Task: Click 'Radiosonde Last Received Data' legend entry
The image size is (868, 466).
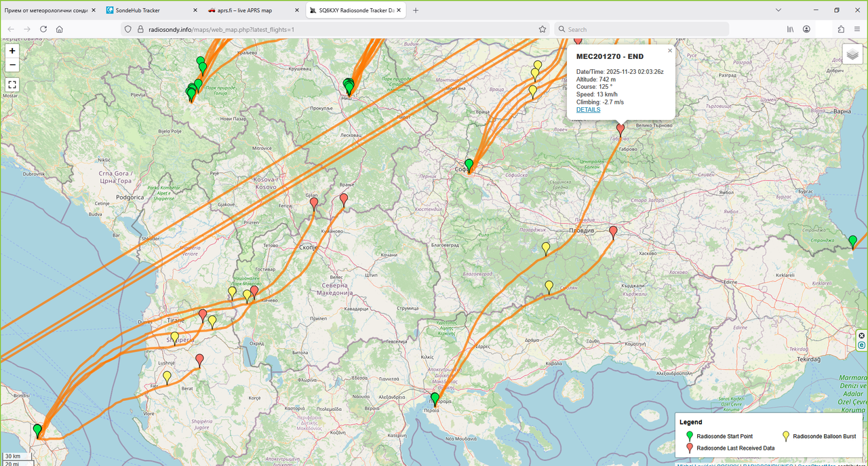Action: [x=735, y=448]
